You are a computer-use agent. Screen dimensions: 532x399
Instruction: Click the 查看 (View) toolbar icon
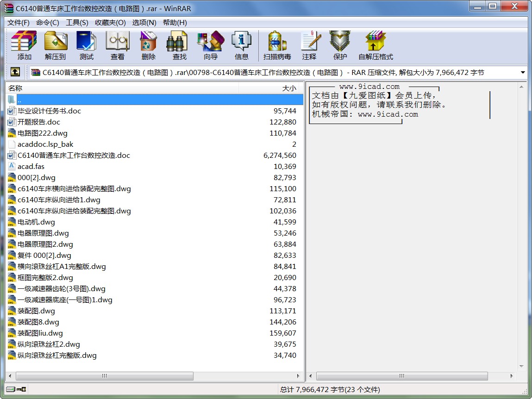(118, 41)
